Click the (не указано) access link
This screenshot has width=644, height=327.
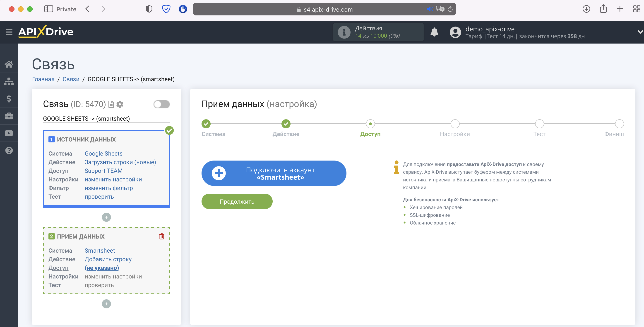click(102, 268)
